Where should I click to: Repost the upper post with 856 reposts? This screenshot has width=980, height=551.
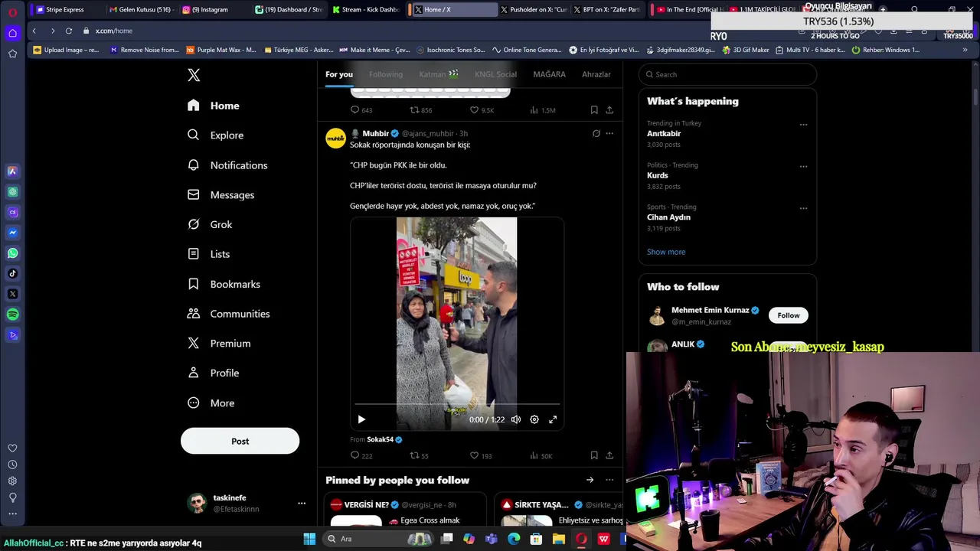pyautogui.click(x=421, y=110)
